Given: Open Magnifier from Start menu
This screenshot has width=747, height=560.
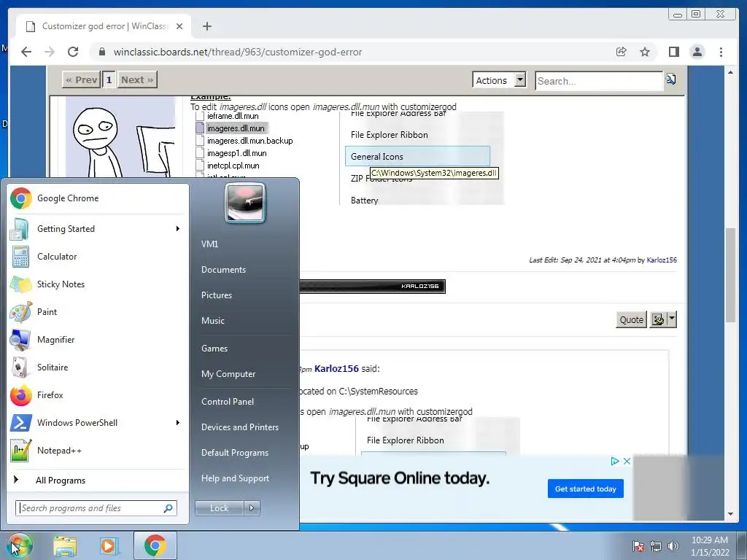Looking at the screenshot, I should tap(98, 340).
